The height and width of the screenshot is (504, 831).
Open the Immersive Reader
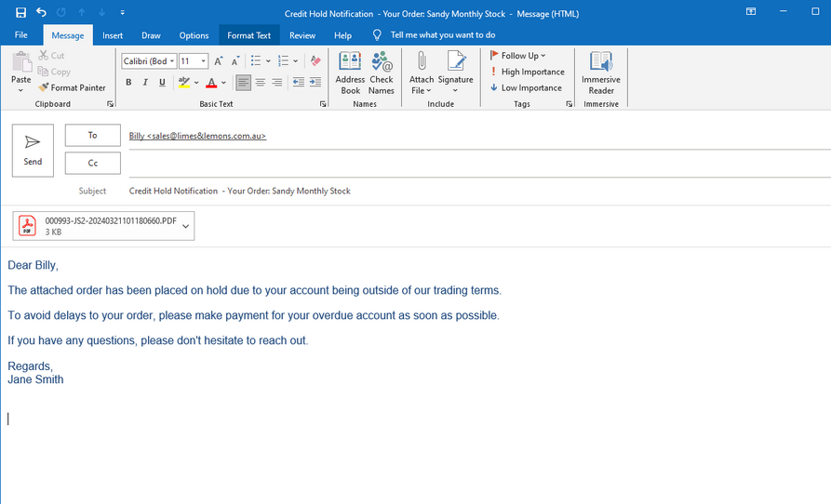(601, 73)
